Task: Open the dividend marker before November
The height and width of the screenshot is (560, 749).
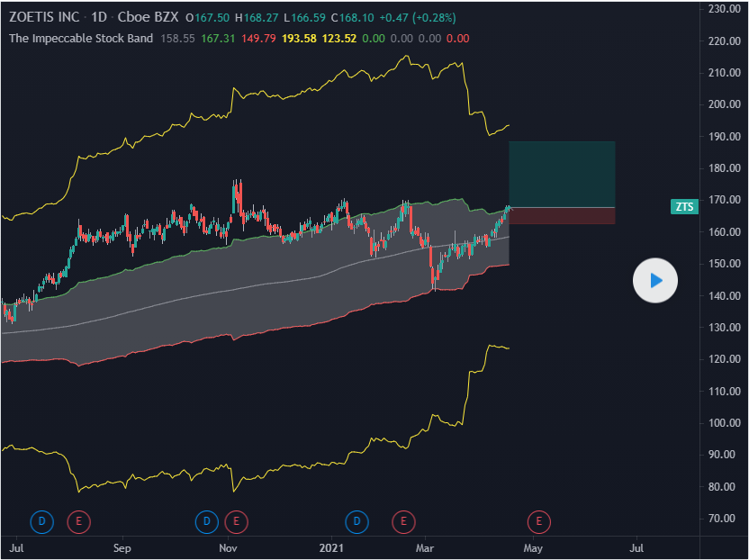Action: pos(206,520)
